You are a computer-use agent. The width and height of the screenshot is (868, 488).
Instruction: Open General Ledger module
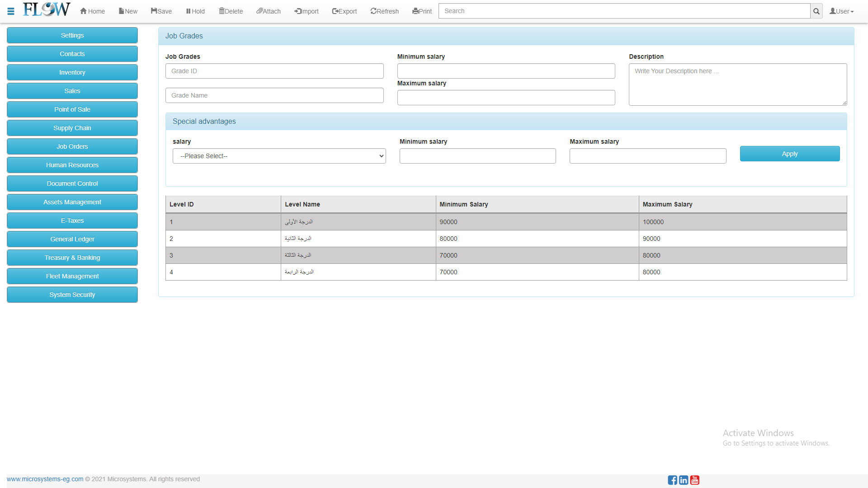(72, 239)
